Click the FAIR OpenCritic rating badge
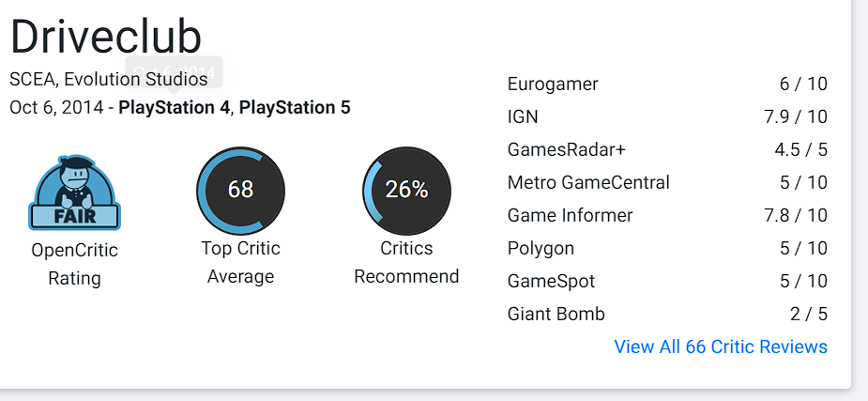Viewport: 868px width, 401px height. 74,195
